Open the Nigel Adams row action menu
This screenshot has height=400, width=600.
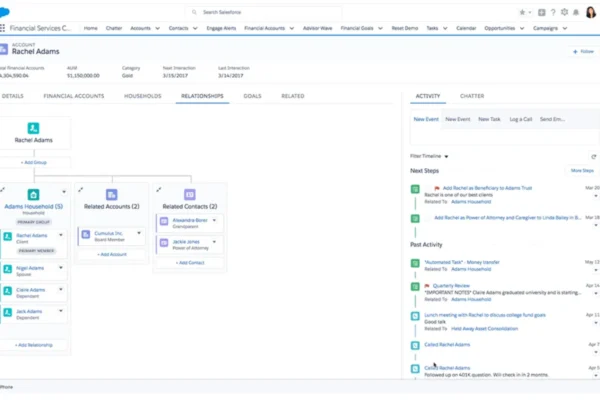61,268
